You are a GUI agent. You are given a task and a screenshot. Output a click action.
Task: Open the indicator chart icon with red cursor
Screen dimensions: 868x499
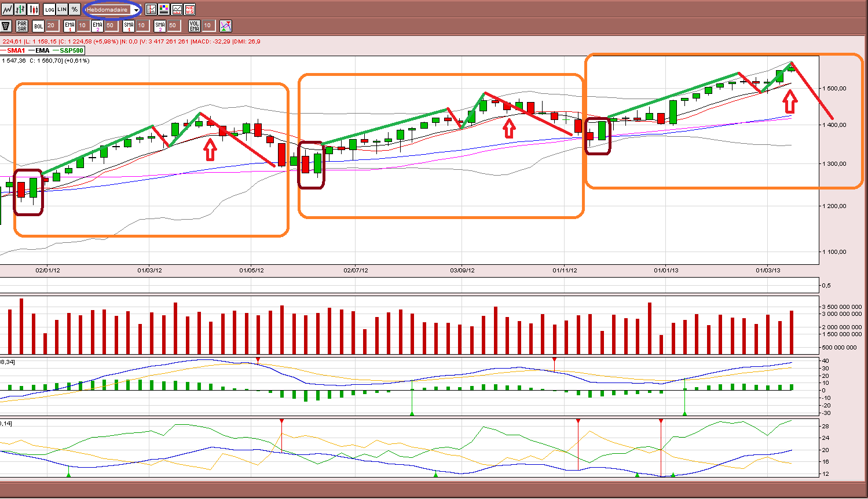(x=151, y=9)
